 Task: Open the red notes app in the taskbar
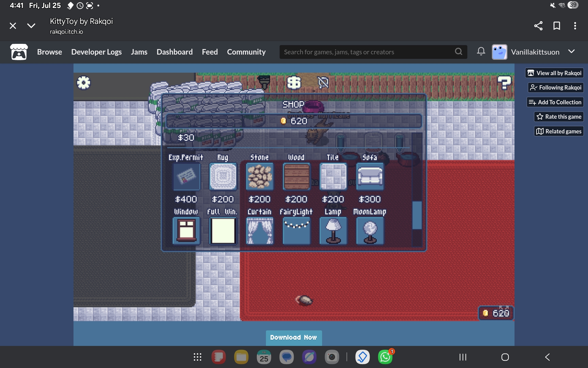[x=219, y=357]
